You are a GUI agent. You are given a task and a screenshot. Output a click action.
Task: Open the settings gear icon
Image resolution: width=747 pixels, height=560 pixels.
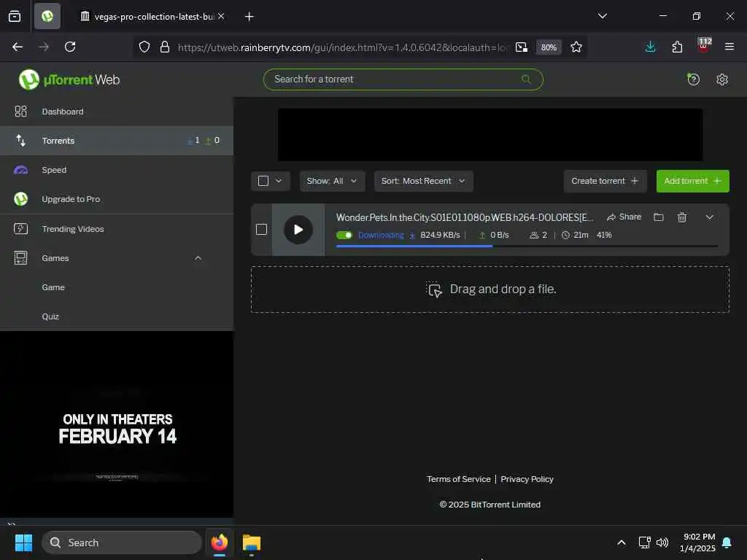tap(721, 79)
